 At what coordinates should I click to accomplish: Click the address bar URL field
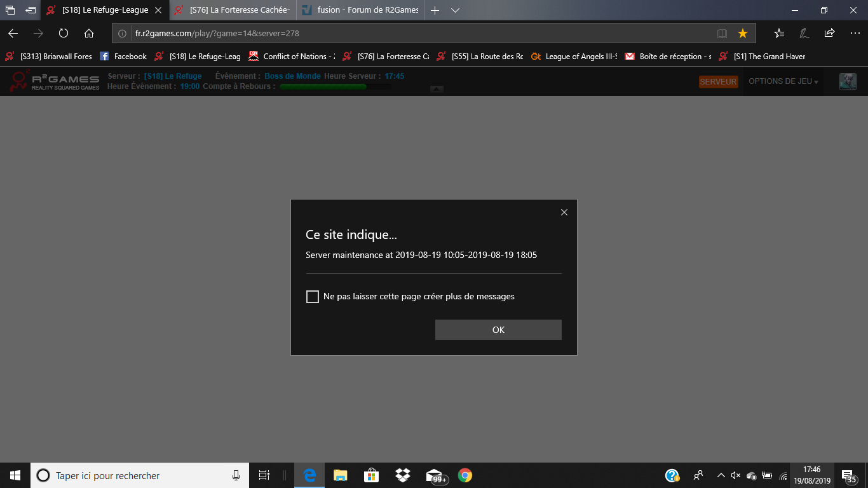[413, 33]
